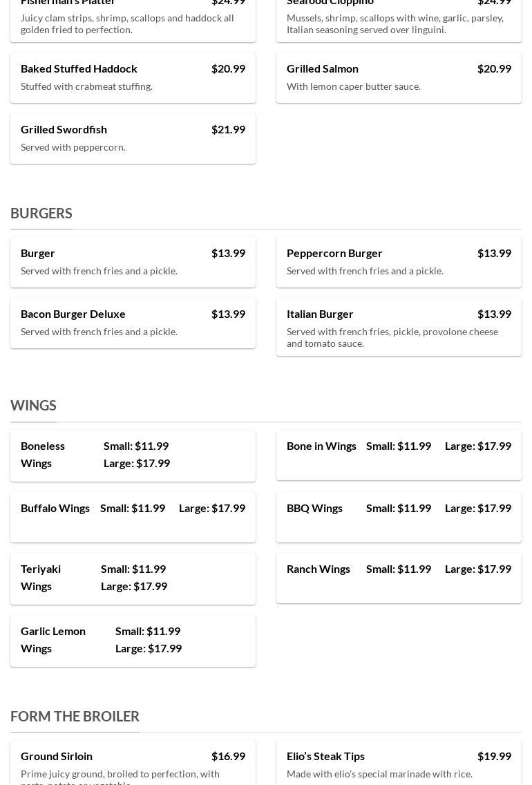
Task: Choose Small size for Buffalo Wings
Action: [x=133, y=508]
